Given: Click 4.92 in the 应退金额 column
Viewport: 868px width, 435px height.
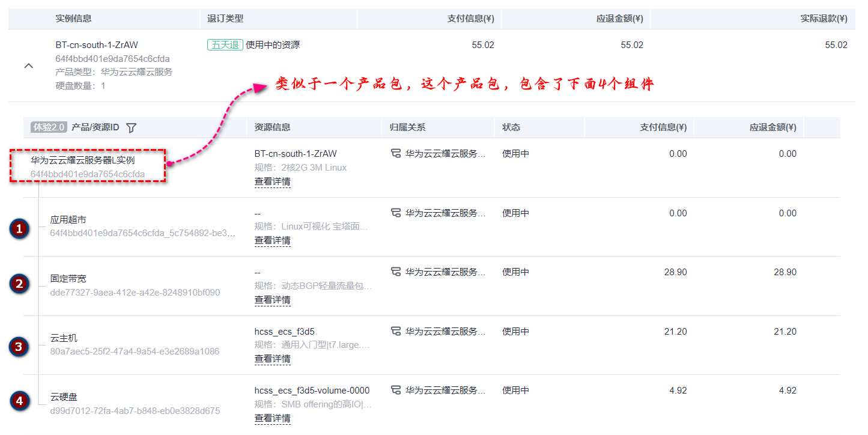Looking at the screenshot, I should [x=788, y=391].
